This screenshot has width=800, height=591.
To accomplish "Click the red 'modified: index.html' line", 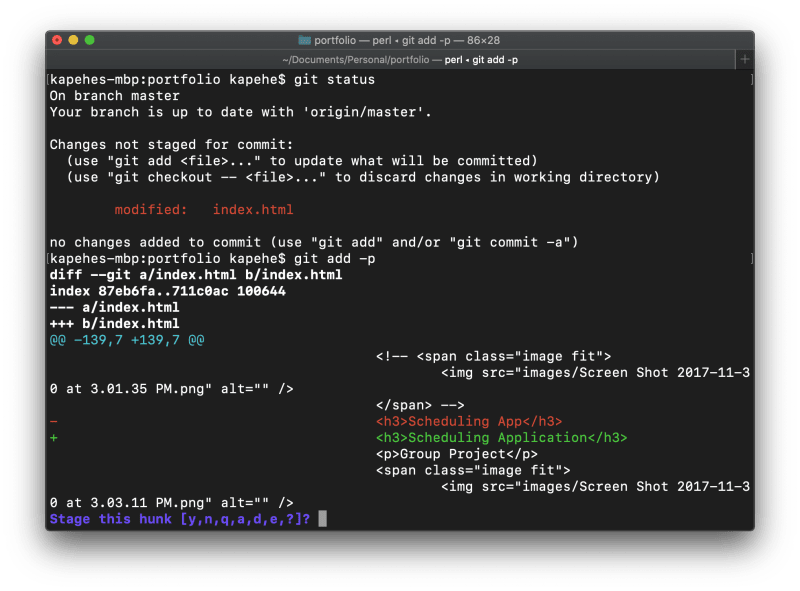I will (x=203, y=210).
